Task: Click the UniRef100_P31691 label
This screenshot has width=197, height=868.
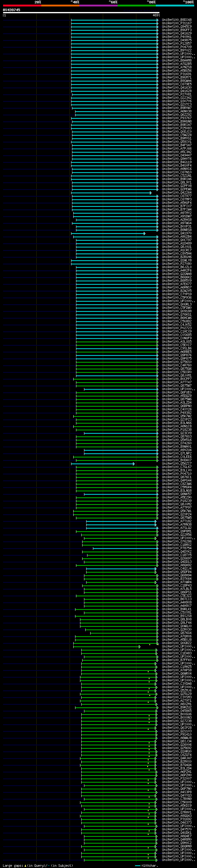Action: (x=177, y=74)
